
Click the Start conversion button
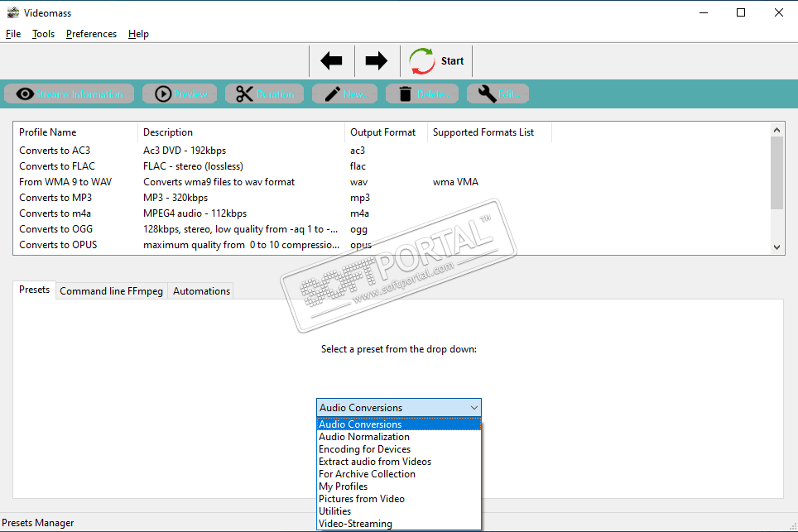[436, 61]
